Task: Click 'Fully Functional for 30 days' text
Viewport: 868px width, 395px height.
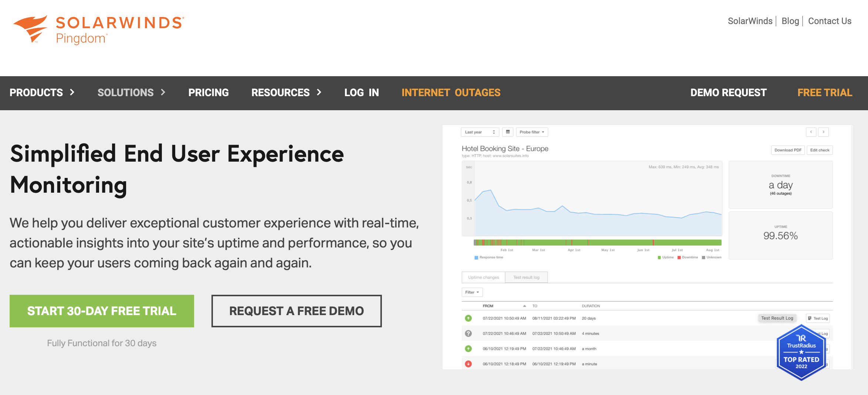Action: click(102, 343)
